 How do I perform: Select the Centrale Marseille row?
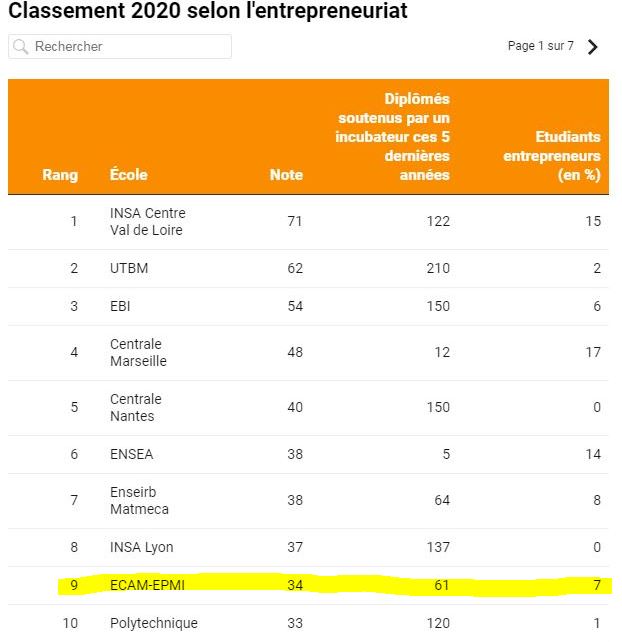click(308, 353)
